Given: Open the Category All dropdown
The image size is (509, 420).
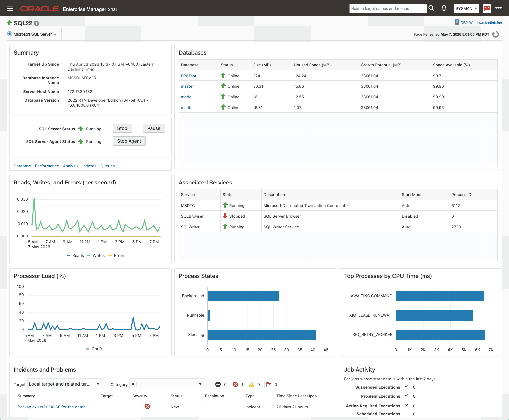Looking at the screenshot, I should point(168,384).
